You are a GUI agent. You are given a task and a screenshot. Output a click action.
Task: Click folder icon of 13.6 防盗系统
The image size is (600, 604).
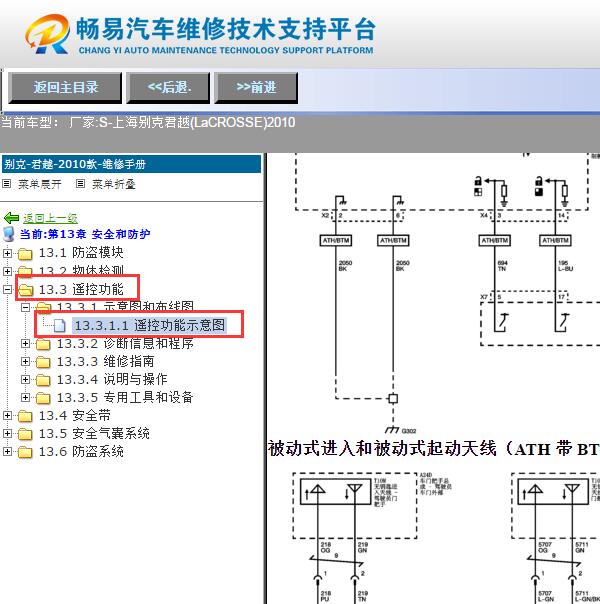click(x=25, y=452)
